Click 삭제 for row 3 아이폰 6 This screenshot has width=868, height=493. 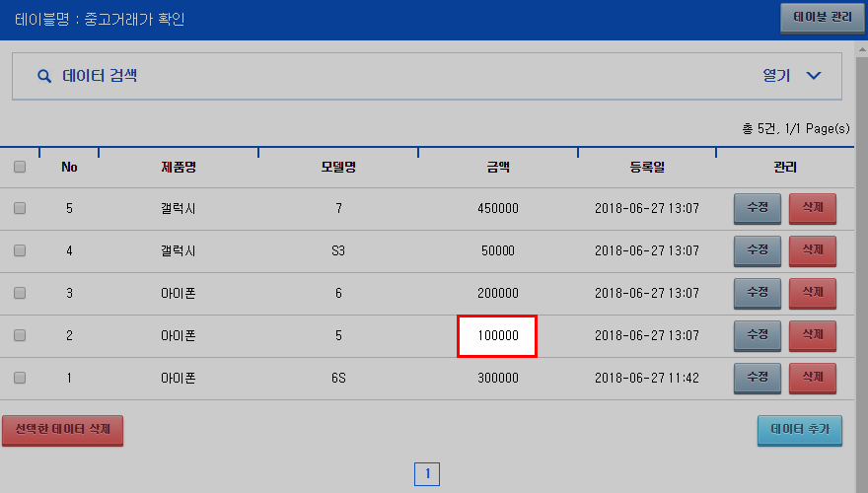point(813,293)
